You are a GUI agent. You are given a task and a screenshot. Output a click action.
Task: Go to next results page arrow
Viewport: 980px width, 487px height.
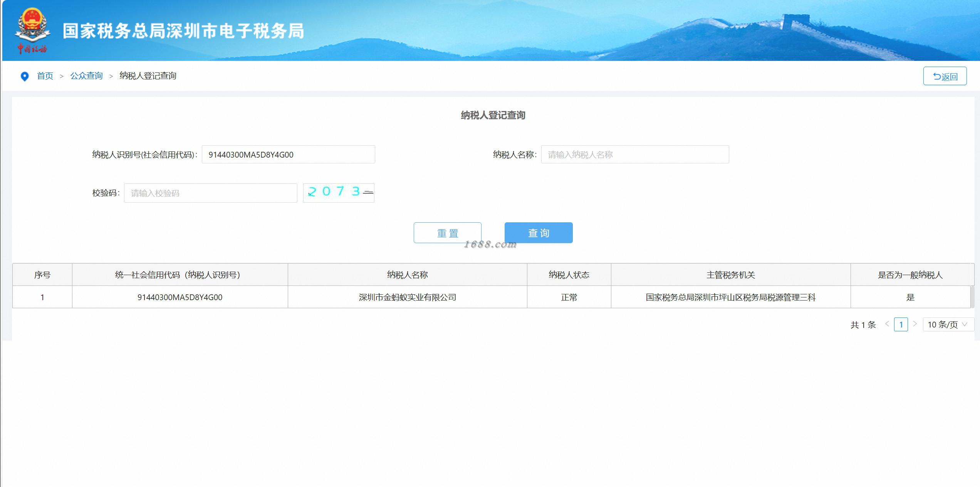pyautogui.click(x=915, y=324)
